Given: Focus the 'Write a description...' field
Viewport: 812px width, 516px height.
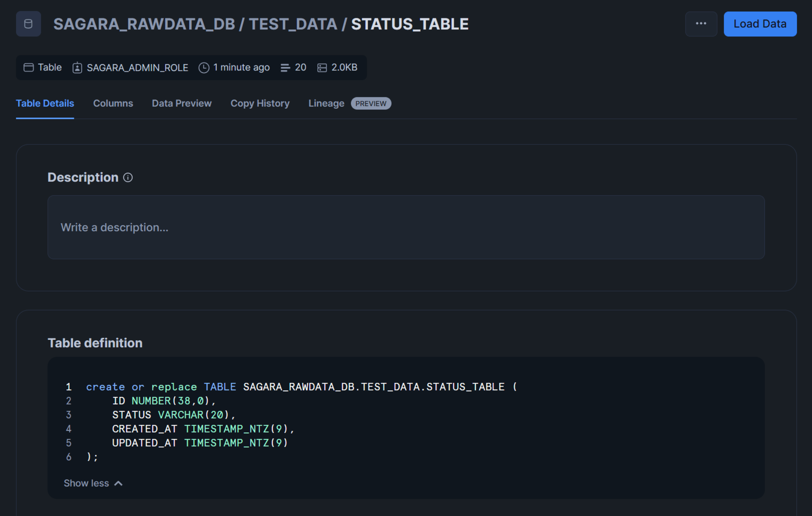Looking at the screenshot, I should [x=406, y=227].
